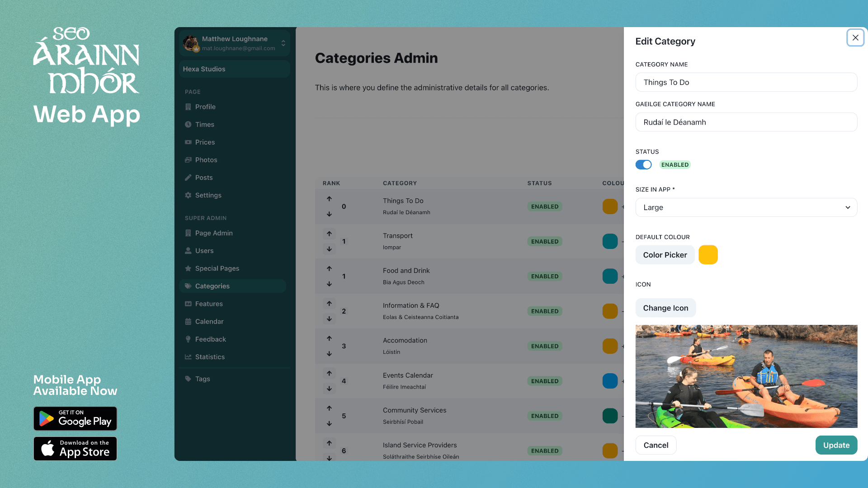Click the Category Name input field
868x488 pixels.
point(746,82)
